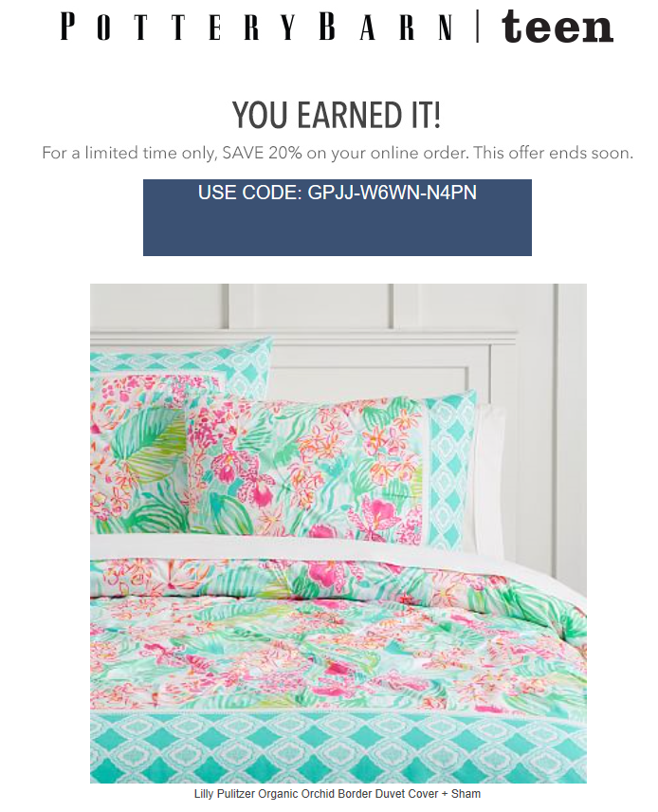
Task: Click the USE CODE: GPJJ-W6WN-N4PN text
Action: (337, 193)
